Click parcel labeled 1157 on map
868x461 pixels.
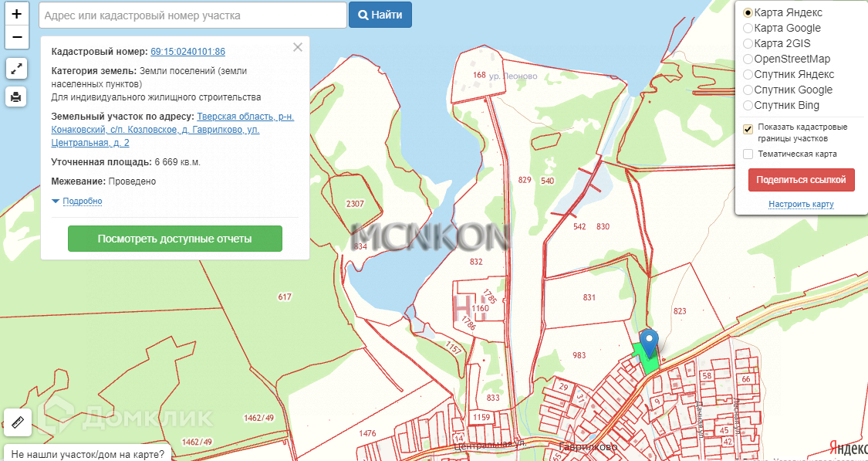[453, 349]
